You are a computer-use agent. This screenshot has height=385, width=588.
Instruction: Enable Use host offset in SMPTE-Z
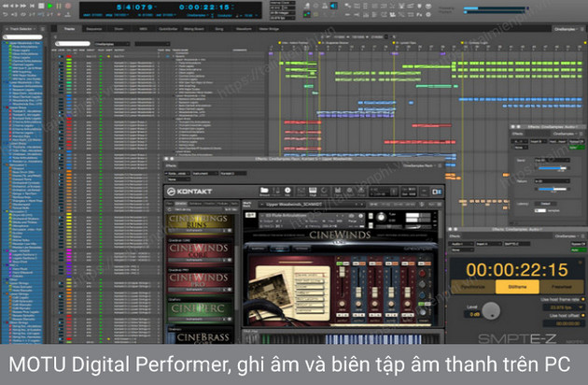point(582,316)
